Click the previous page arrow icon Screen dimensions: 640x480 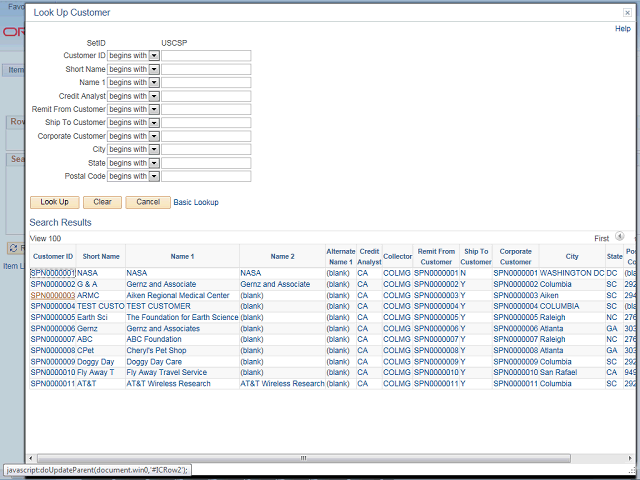point(620,236)
